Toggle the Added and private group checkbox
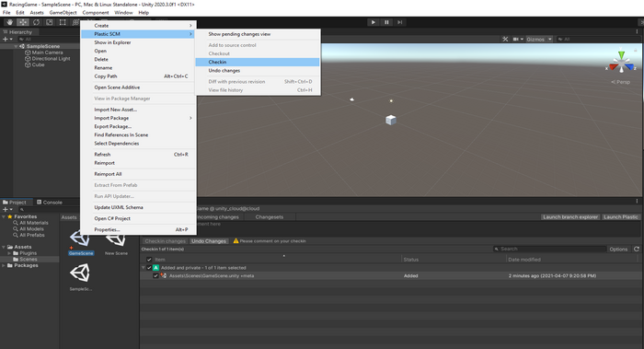 pos(149,268)
